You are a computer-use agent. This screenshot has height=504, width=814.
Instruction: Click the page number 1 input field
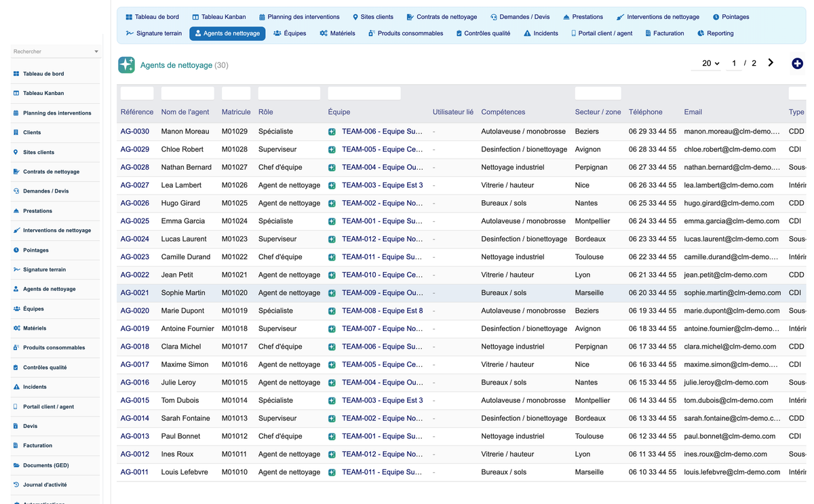(733, 63)
